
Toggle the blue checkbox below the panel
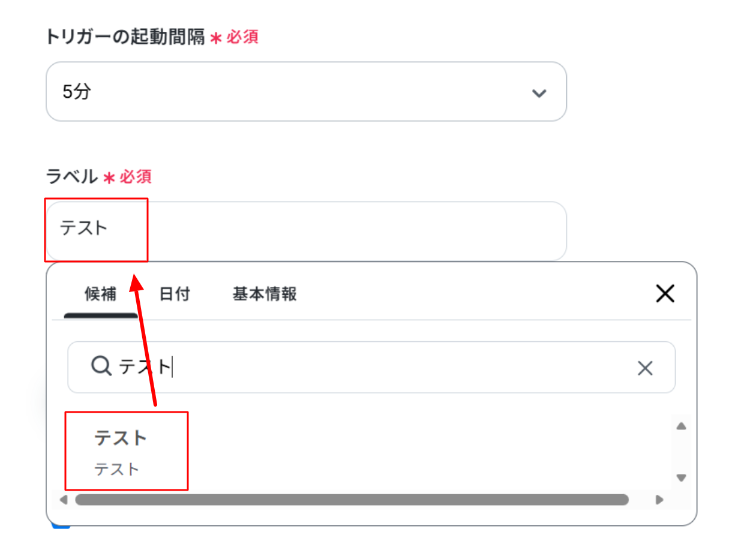click(x=61, y=525)
